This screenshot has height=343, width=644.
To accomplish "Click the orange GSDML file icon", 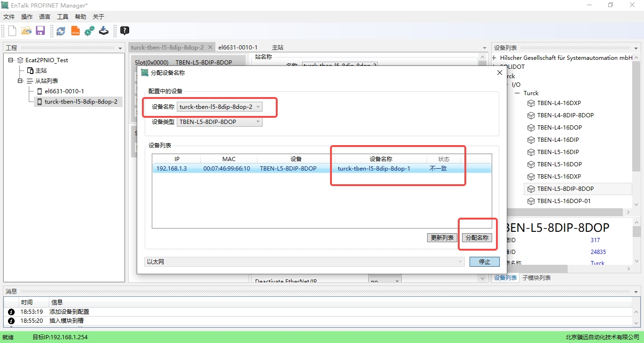I will click(75, 31).
